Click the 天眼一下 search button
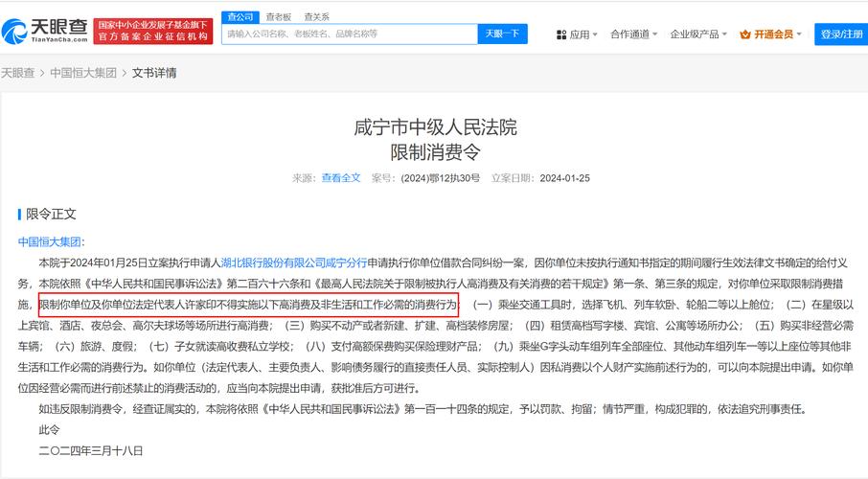The height and width of the screenshot is (479, 868). pos(503,34)
